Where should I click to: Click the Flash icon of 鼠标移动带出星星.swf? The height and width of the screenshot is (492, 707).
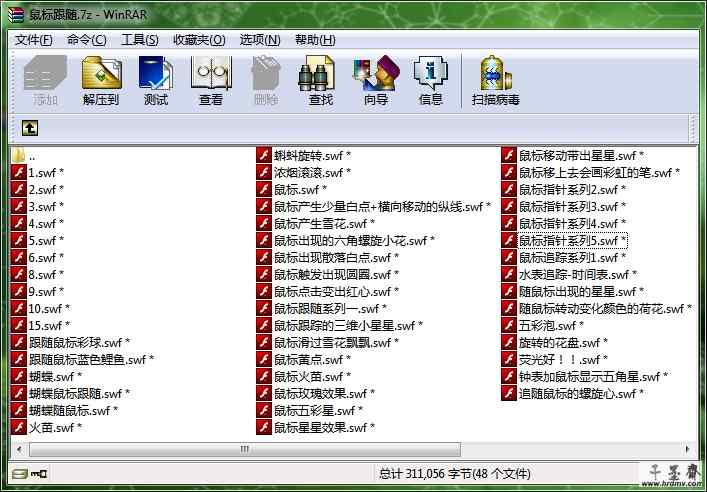pyautogui.click(x=509, y=156)
